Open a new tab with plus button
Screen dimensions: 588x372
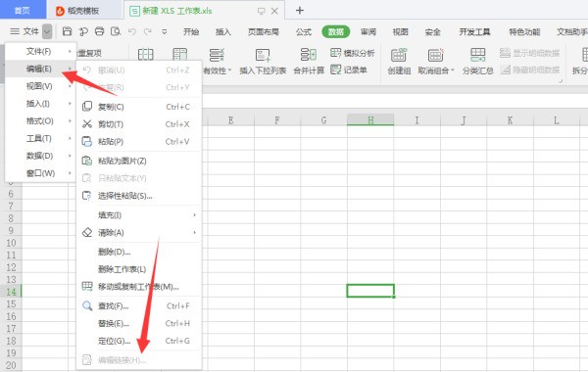tap(300, 11)
